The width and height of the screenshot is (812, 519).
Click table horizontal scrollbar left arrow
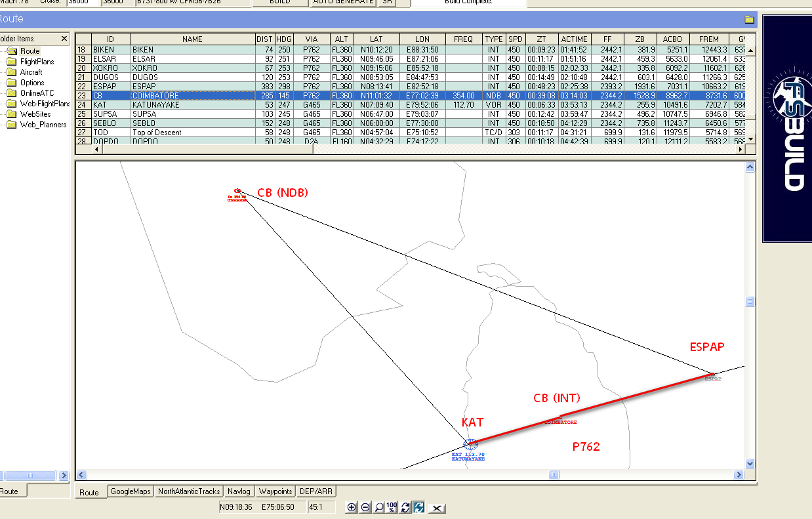click(97, 150)
